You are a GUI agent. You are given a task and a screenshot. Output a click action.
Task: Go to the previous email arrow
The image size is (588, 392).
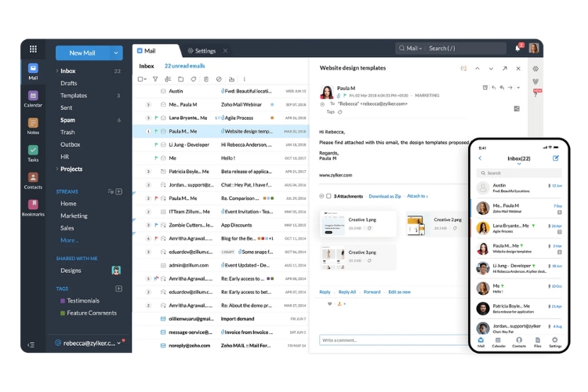[x=477, y=69]
